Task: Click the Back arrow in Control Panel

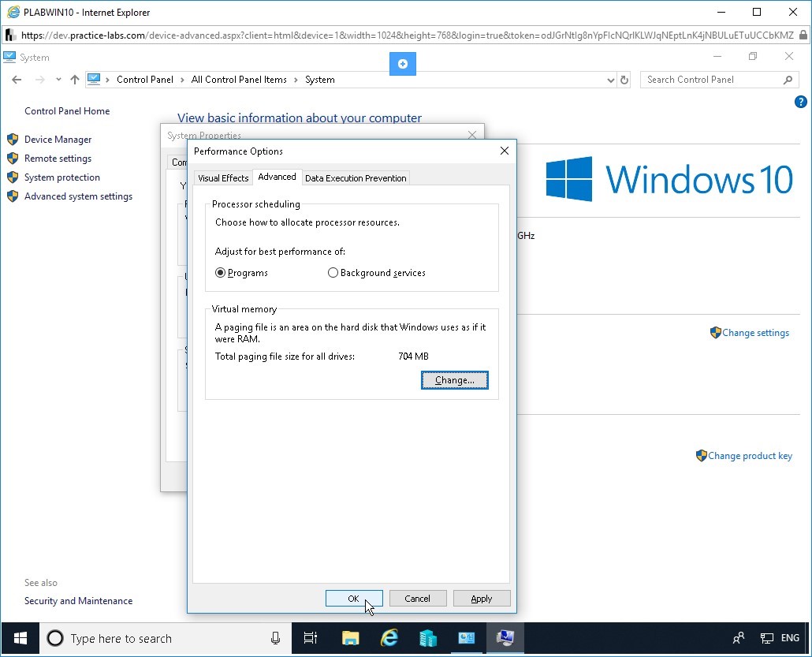Action: point(17,80)
